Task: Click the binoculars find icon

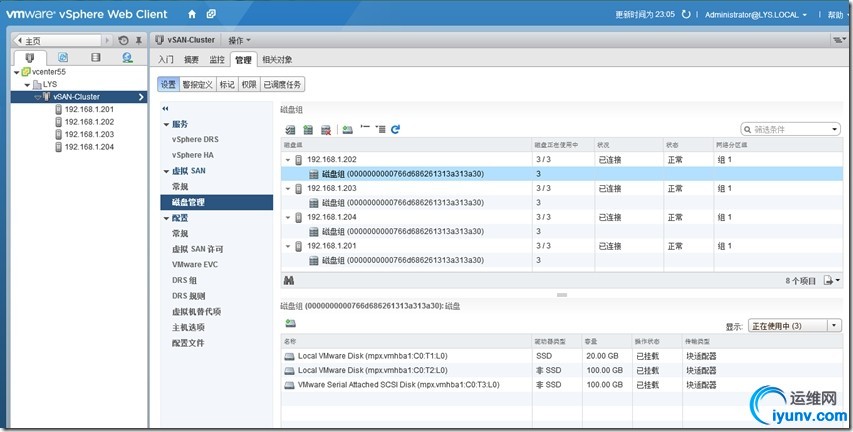Action: [289, 280]
